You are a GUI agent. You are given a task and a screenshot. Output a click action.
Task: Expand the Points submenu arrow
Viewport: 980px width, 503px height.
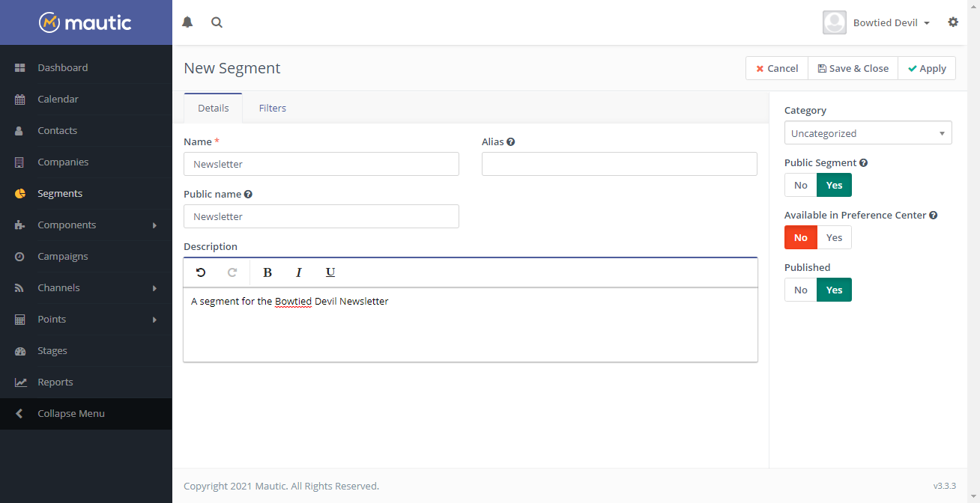pyautogui.click(x=155, y=319)
